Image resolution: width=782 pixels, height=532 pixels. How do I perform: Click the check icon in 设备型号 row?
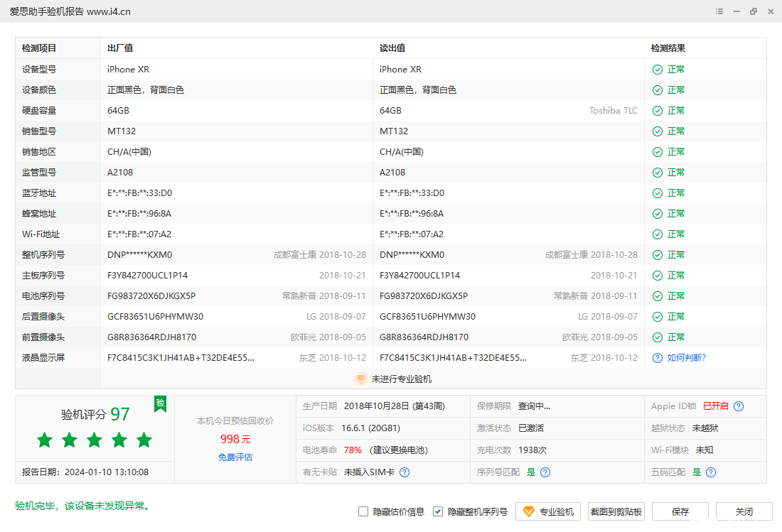click(x=658, y=70)
